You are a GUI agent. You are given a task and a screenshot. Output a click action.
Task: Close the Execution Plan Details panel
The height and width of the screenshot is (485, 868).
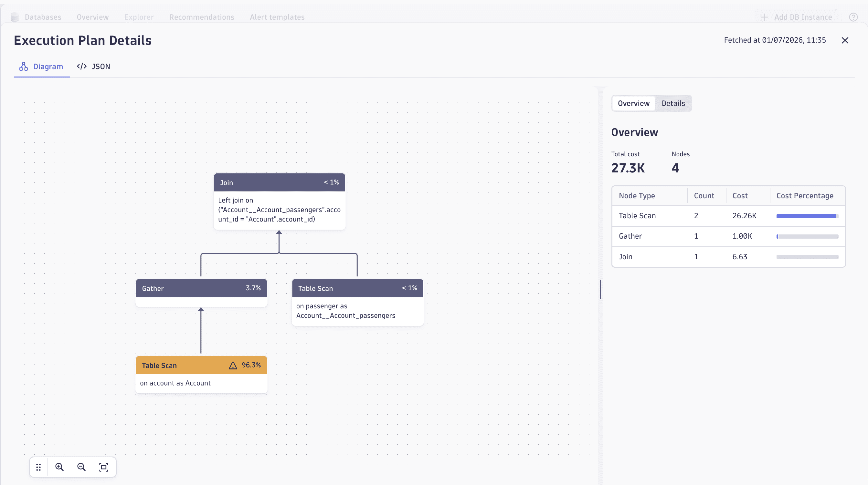pyautogui.click(x=845, y=40)
